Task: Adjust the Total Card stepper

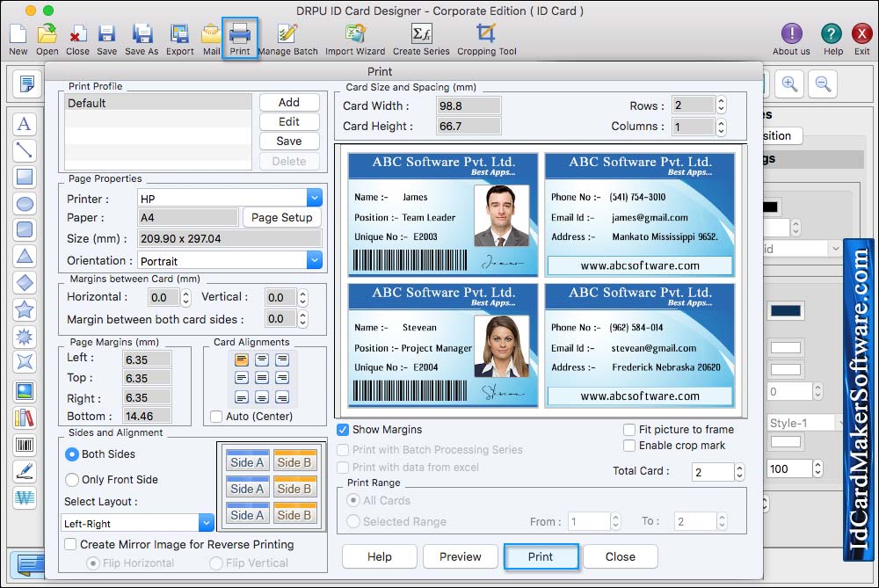Action: [740, 472]
